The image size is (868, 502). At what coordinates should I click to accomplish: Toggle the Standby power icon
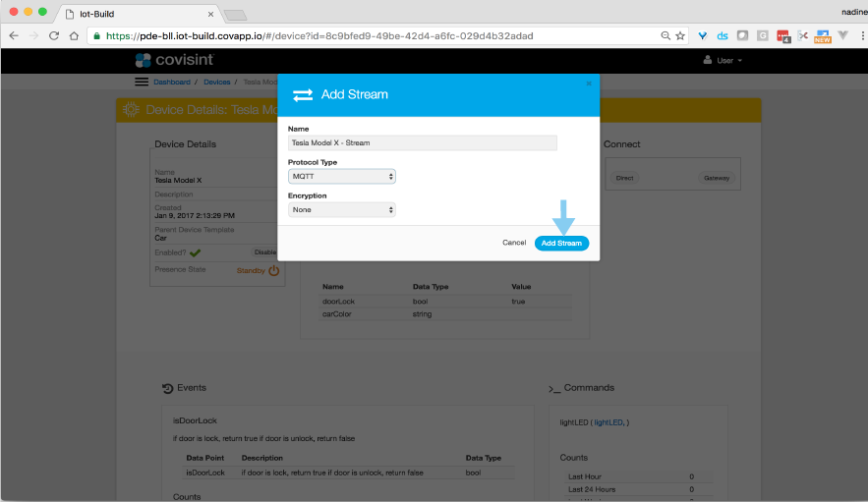point(274,270)
